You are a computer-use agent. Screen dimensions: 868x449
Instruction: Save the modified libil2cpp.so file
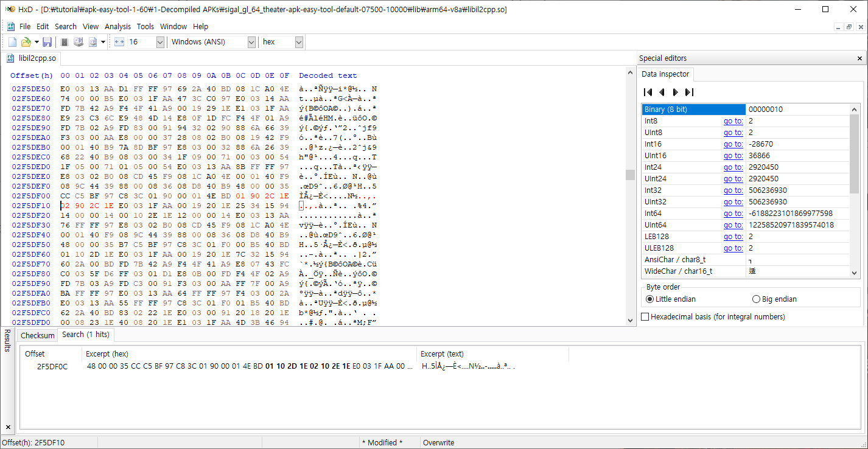point(47,41)
